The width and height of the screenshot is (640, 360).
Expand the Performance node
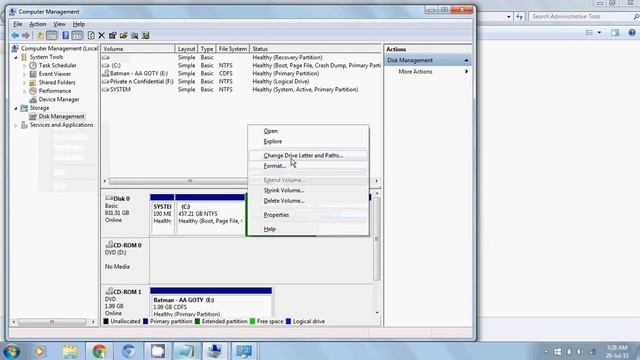click(24, 91)
